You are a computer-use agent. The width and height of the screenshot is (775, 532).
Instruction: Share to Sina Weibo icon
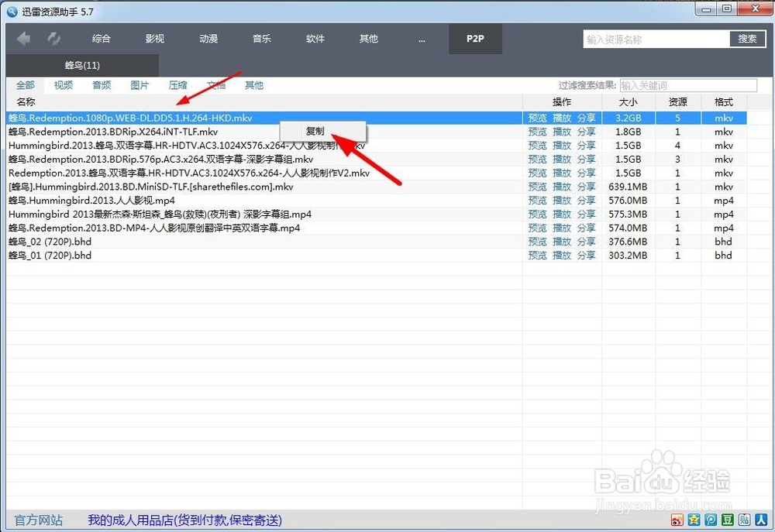[x=677, y=519]
